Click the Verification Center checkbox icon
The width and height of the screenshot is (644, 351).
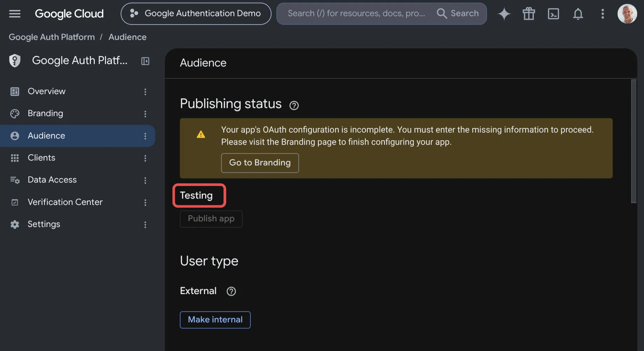point(15,202)
